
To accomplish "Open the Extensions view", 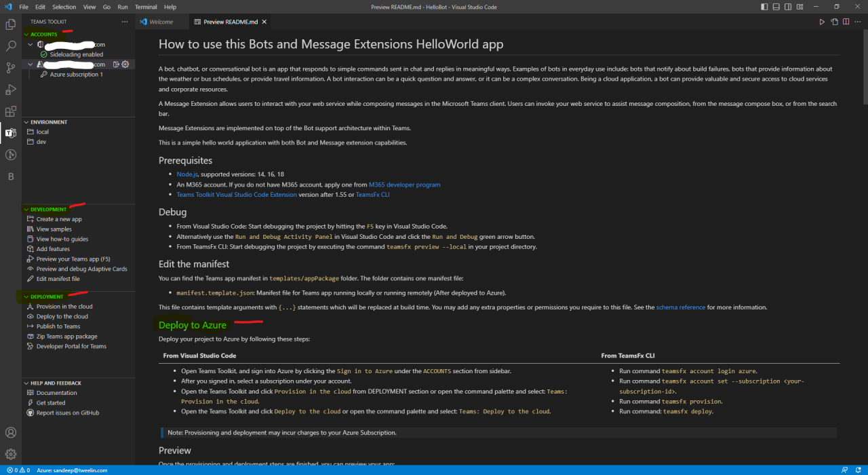I will 10,111.
